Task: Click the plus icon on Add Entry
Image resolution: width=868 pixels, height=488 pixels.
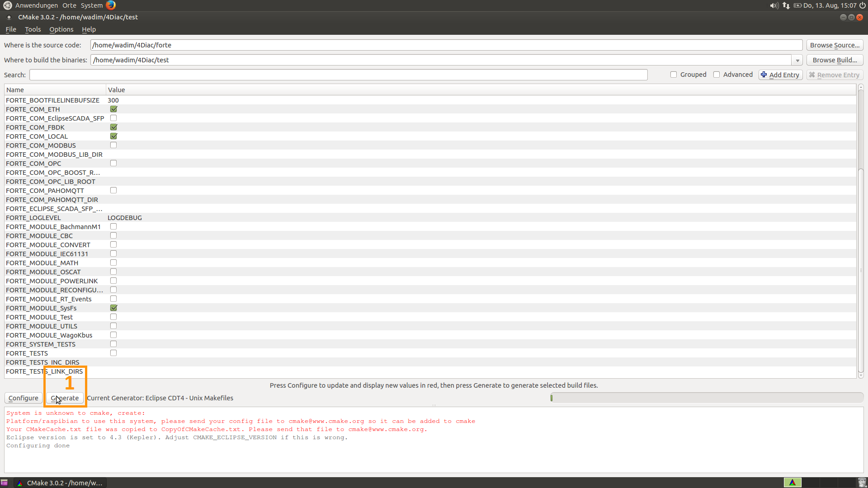Action: point(764,75)
